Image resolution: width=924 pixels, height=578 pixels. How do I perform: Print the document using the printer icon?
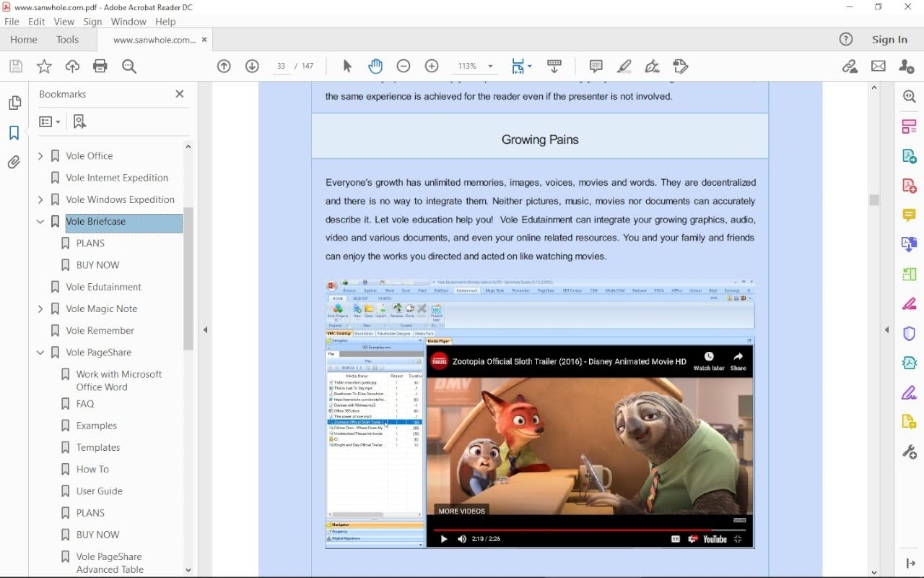[x=100, y=66]
